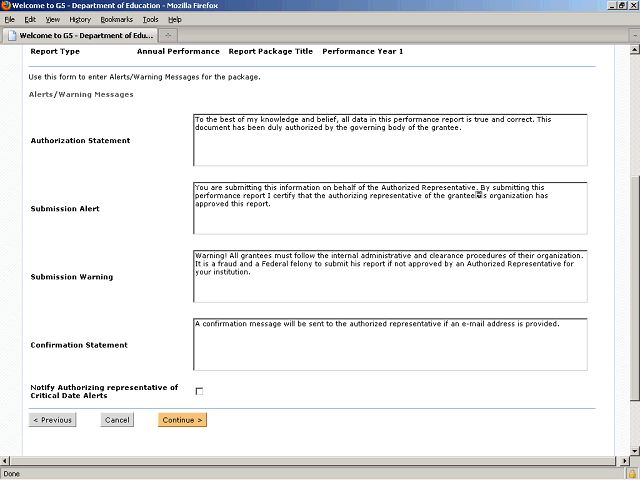Viewport: 640px width, 480px height.
Task: Click the 'Submission Alert' label
Action: pyautogui.click(x=65, y=209)
